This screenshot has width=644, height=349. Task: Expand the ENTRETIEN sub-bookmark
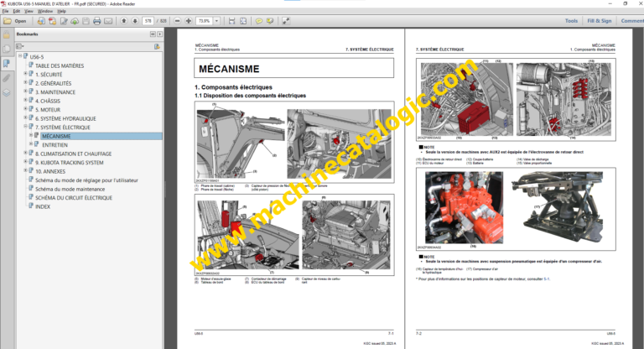click(x=31, y=143)
